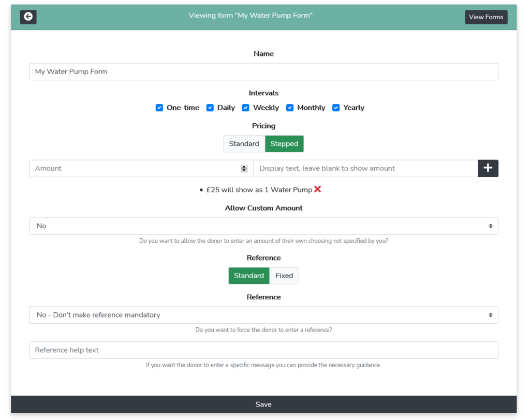Choose Fixed reference type
Viewport: 530px width, 420px height.
click(x=284, y=276)
